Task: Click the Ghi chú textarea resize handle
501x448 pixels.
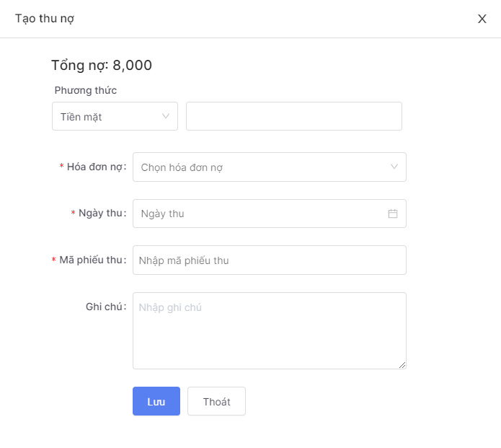Action: point(402,365)
